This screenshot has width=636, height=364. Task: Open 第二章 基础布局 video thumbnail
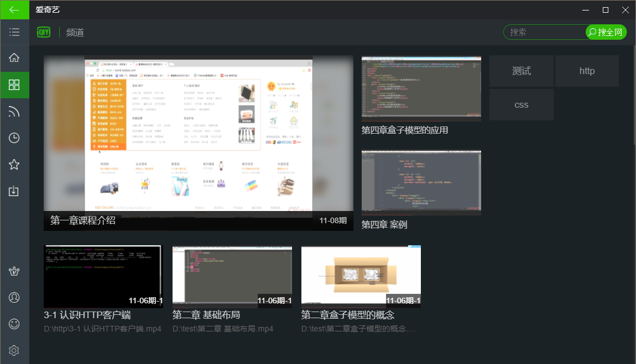pos(232,277)
